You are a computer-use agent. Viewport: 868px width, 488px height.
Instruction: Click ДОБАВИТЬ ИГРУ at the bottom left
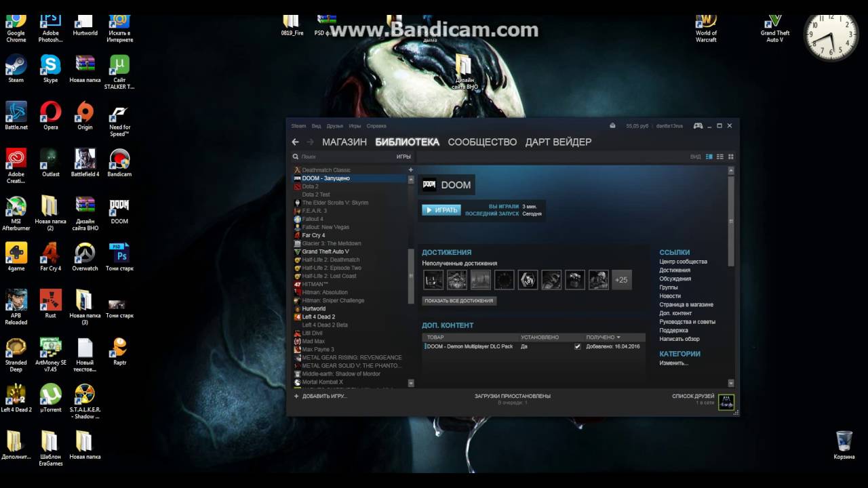[321, 396]
